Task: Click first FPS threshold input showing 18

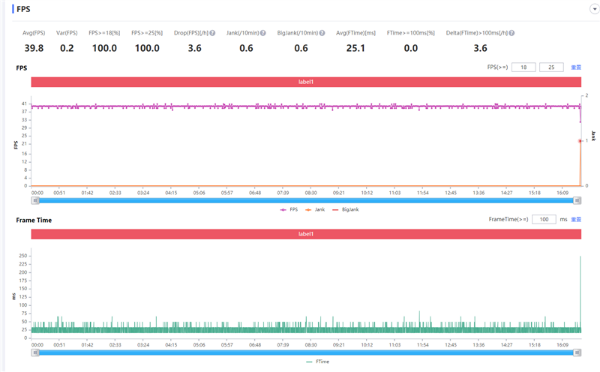Action: (x=523, y=67)
